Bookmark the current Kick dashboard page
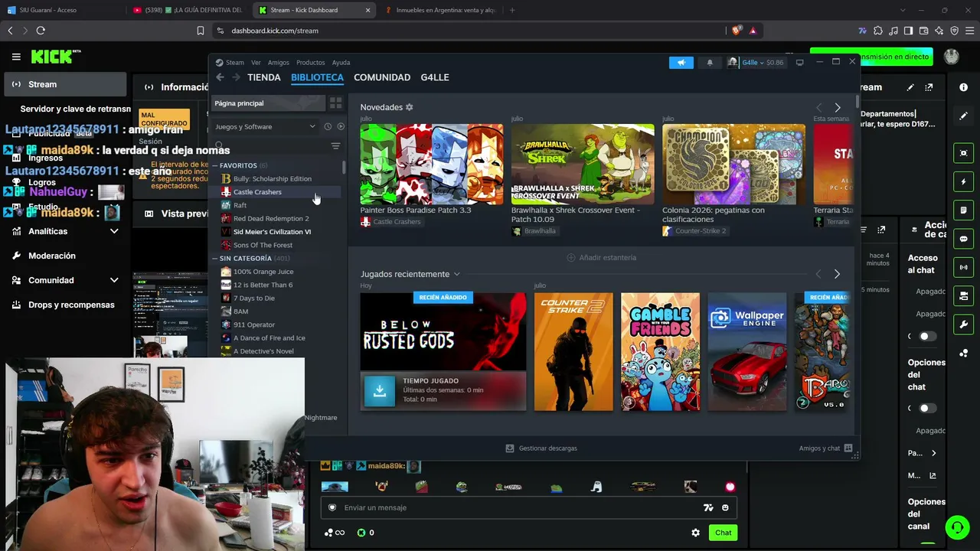980x551 pixels. 201,31
